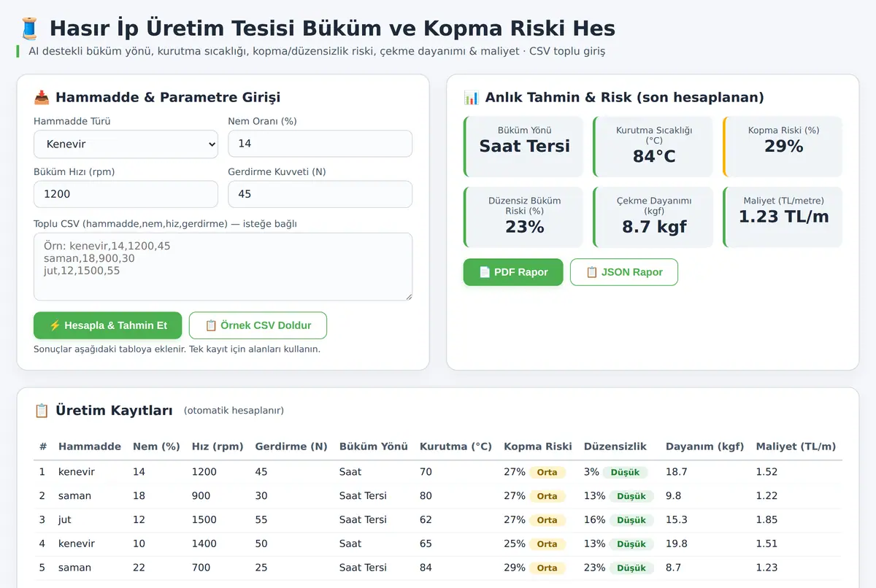Click the 19.8 dayanım value
This screenshot has height=588, width=876.
tap(677, 543)
